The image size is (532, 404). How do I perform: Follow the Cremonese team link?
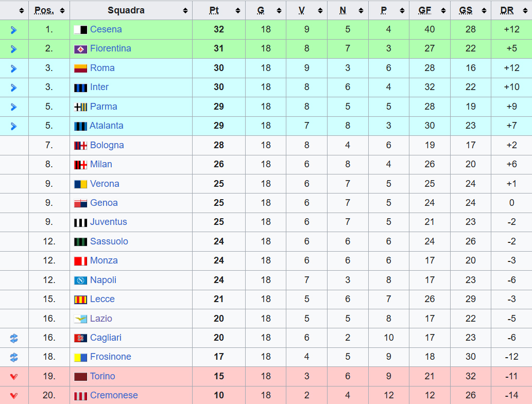114,395
